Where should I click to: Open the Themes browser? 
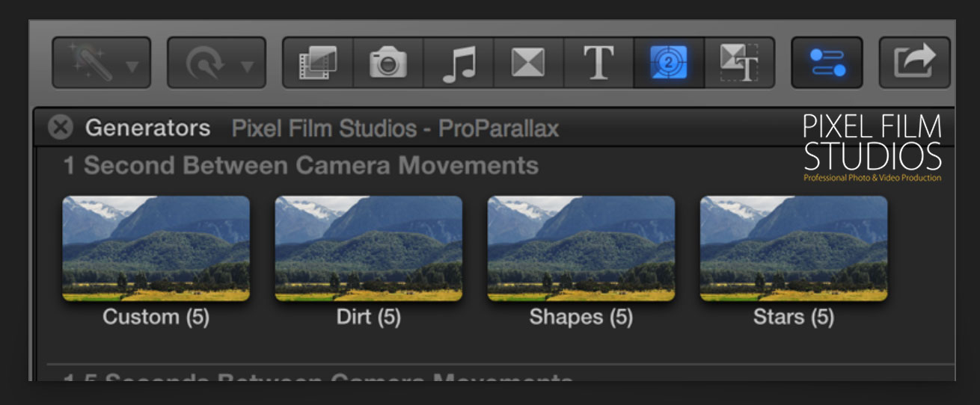tap(738, 63)
